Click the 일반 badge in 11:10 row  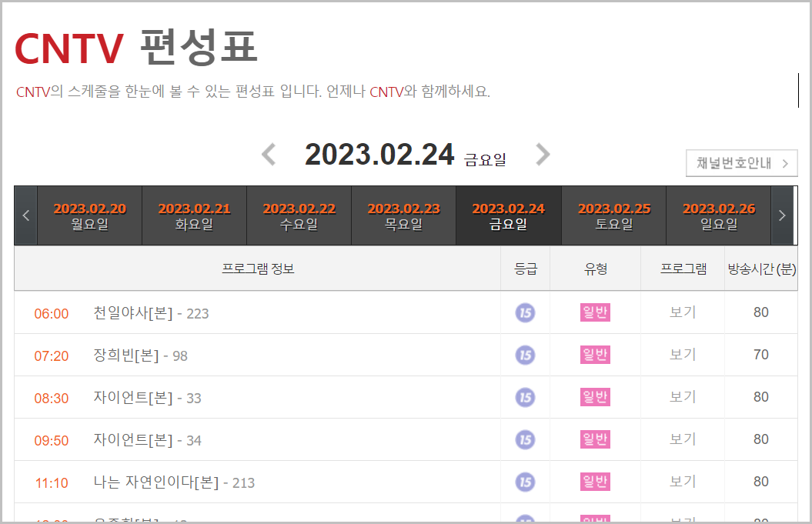[x=595, y=482]
